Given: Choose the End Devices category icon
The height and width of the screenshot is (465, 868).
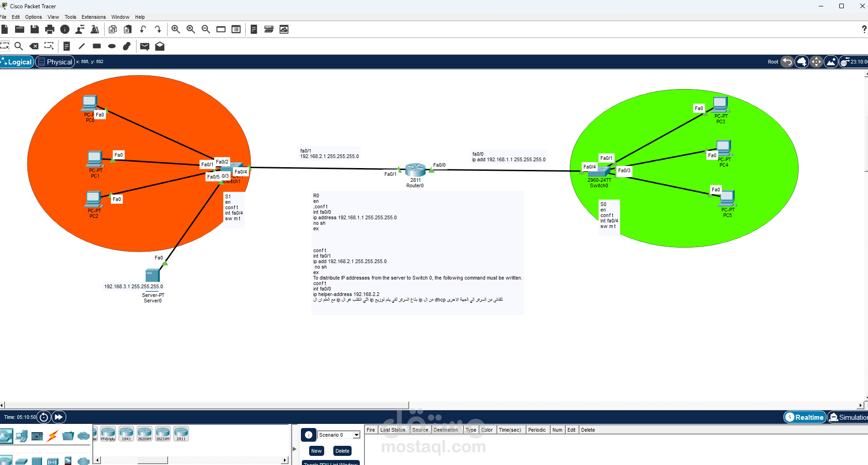Looking at the screenshot, I should point(22,436).
